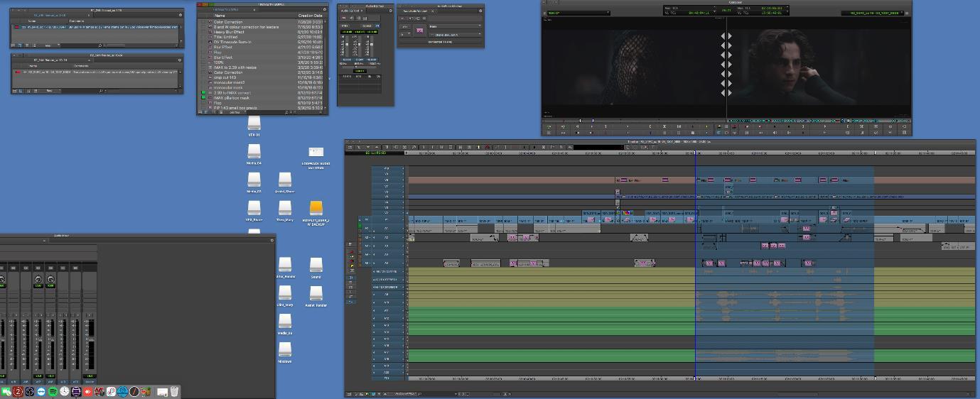Open record monitor tracking info menu
Screen dimensions: 980x399
tap(763, 10)
